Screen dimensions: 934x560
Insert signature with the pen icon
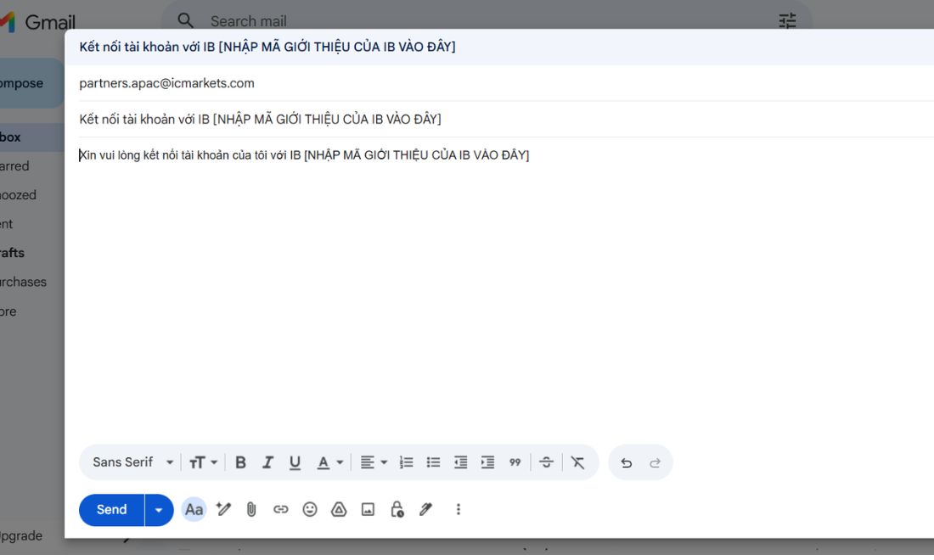coord(425,509)
